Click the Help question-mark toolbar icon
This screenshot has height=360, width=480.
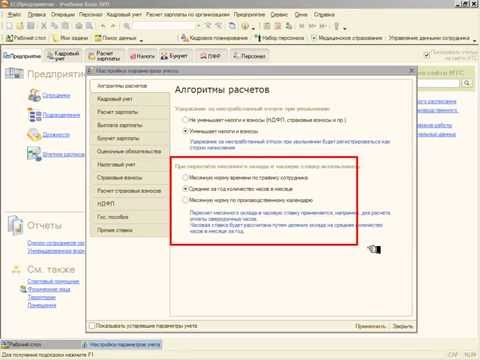coord(245,26)
